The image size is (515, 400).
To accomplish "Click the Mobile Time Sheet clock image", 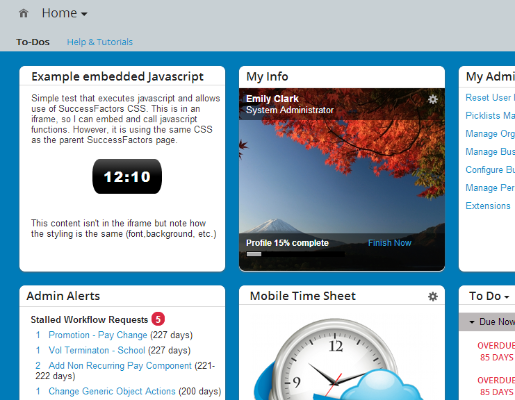I will pyautogui.click(x=337, y=360).
